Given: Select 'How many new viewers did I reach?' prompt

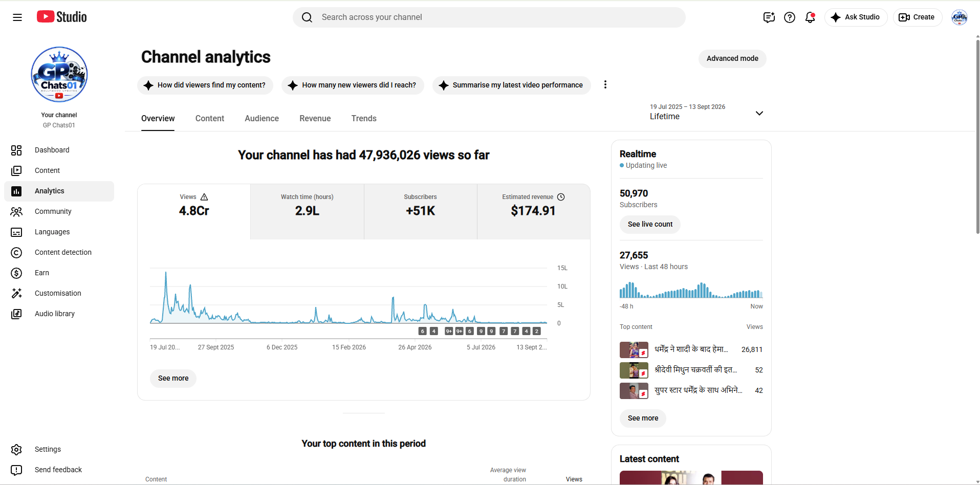Looking at the screenshot, I should pos(353,85).
